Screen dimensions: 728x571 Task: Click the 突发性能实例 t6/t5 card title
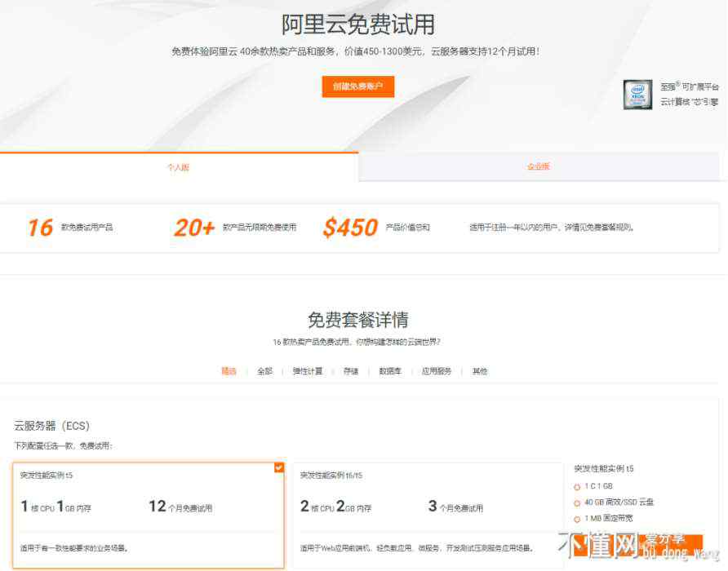(331, 476)
